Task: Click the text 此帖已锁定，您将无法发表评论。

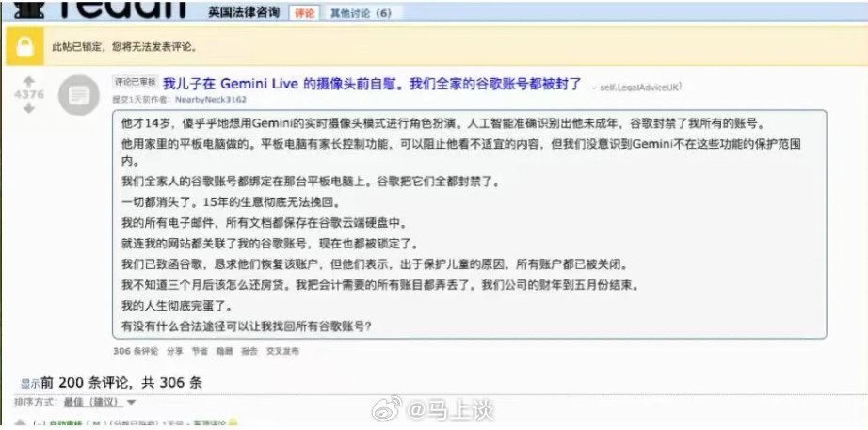Action: (124, 47)
